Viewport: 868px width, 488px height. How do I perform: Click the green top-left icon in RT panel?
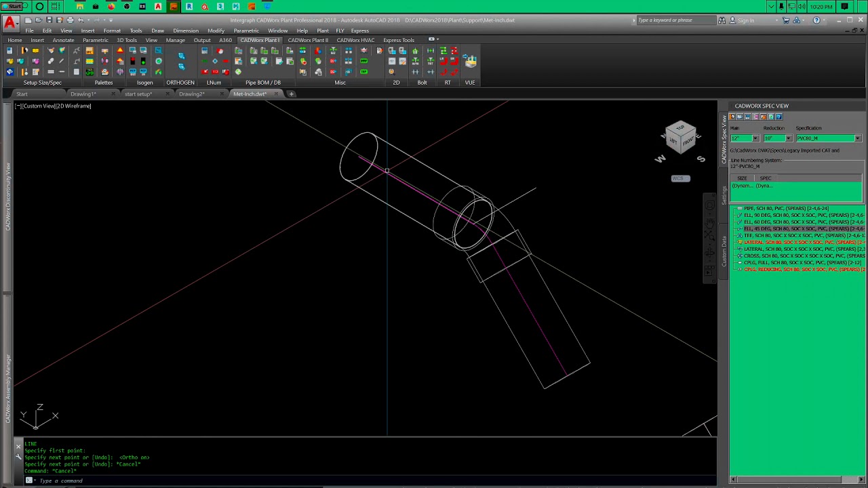[443, 51]
